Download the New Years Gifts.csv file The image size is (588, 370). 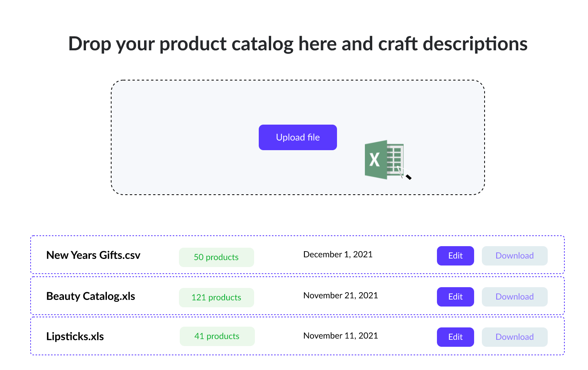514,256
